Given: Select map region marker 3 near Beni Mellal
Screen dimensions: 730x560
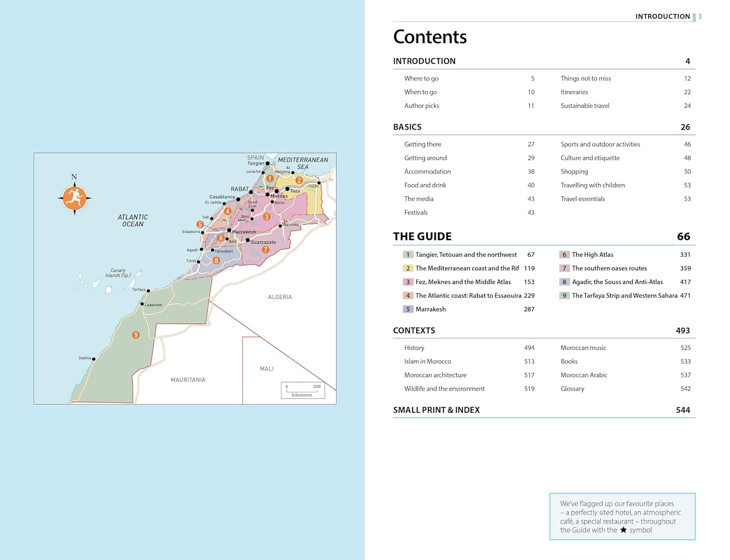Looking at the screenshot, I should 266,217.
